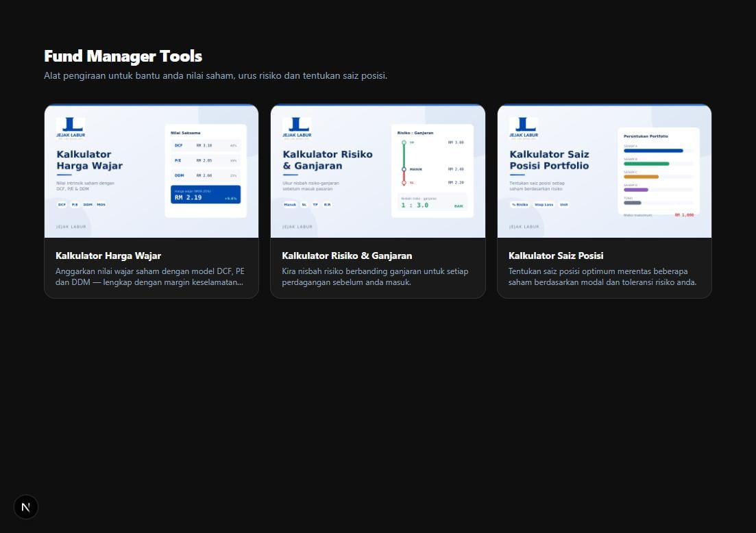Click the 'Alat pengiraan untuk bantu anda' subtitle
The image size is (756, 533).
coord(215,75)
